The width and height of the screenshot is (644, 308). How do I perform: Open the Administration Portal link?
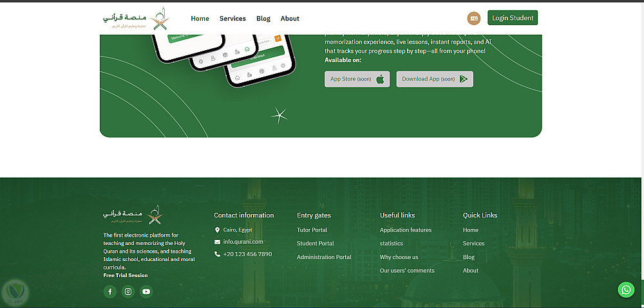click(x=324, y=257)
